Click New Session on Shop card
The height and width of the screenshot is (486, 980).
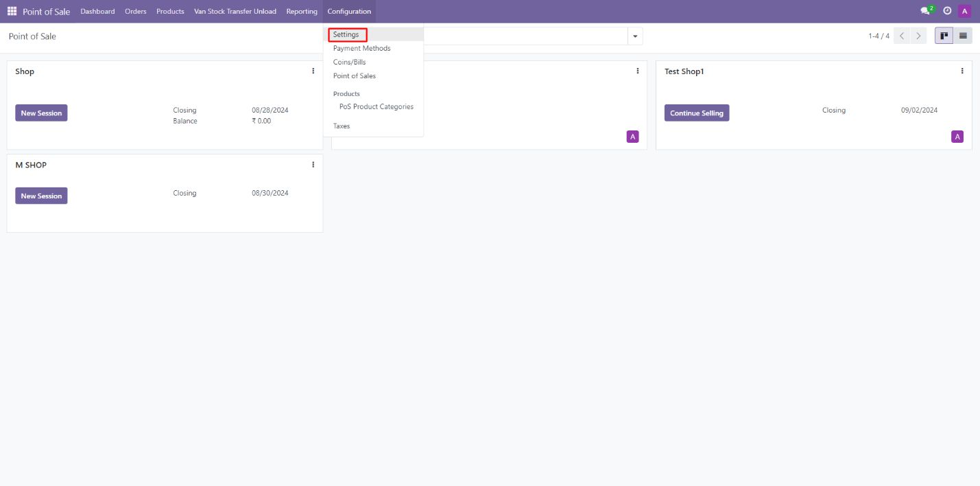click(41, 113)
